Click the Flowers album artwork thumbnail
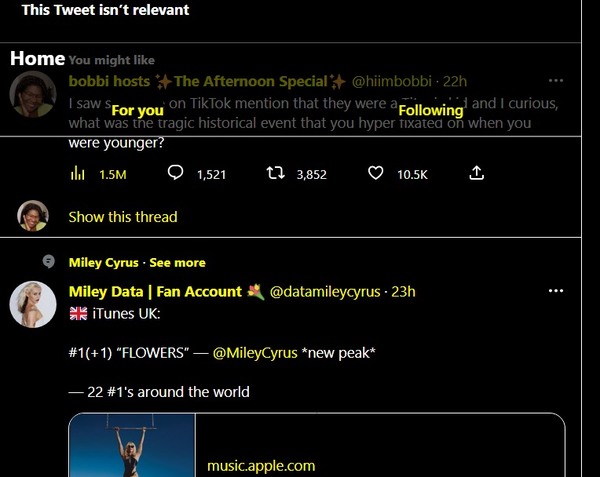This screenshot has width=600, height=477. pyautogui.click(x=132, y=445)
